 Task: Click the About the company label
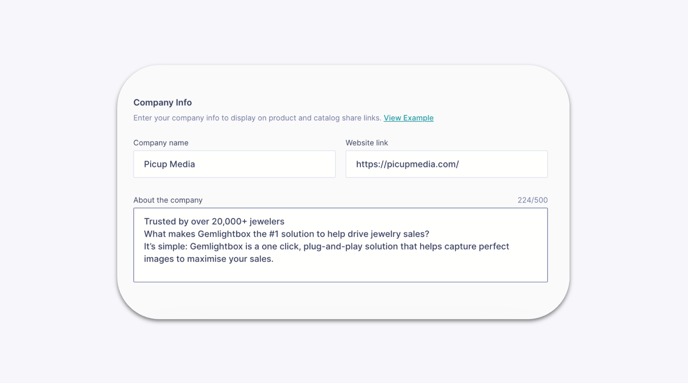[x=168, y=200]
